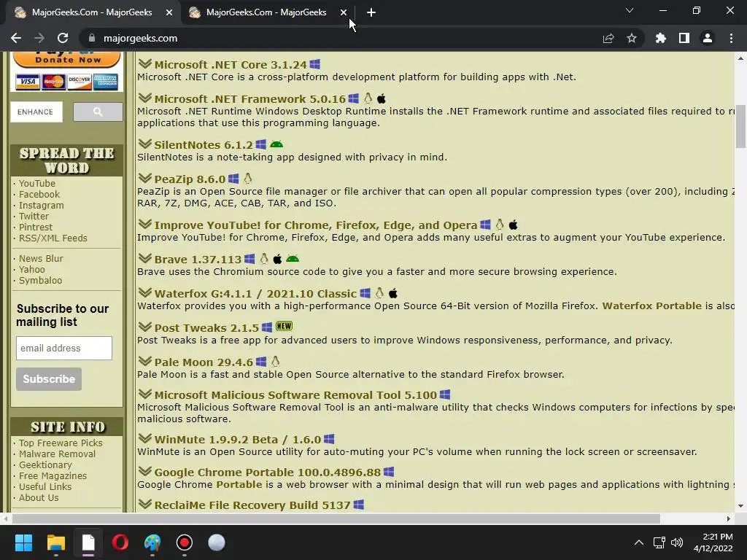Open the Chrome three-dot menu
This screenshot has width=747, height=560.
pyautogui.click(x=731, y=38)
